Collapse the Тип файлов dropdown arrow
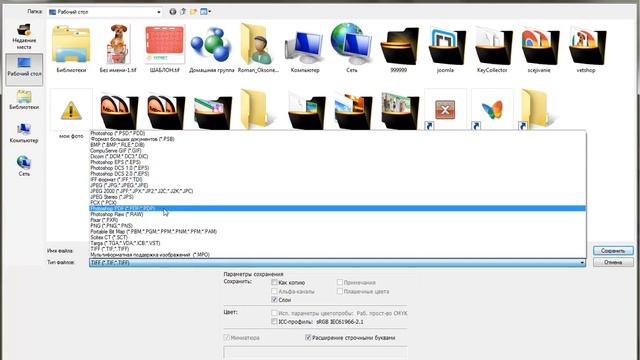 pyautogui.click(x=582, y=262)
